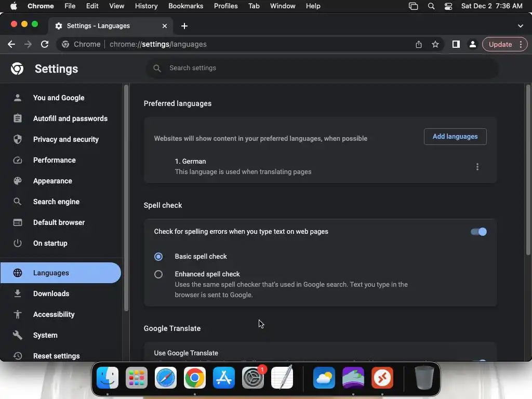Screen dimensions: 532x399
Task: Open more actions menu for German
Action: coord(477,167)
